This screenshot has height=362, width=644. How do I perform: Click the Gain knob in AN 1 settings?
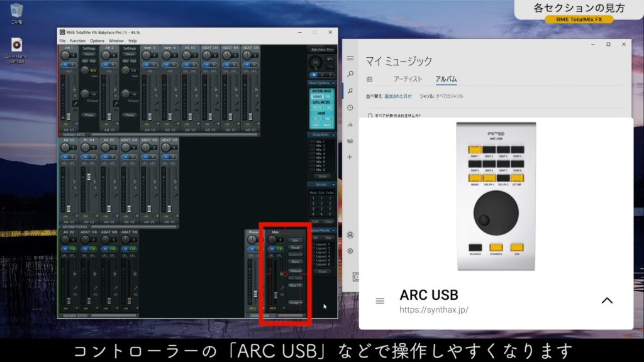(x=85, y=70)
